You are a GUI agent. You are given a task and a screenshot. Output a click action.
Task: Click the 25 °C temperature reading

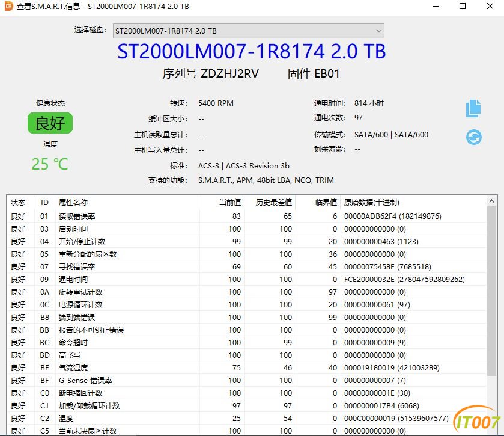pos(50,164)
